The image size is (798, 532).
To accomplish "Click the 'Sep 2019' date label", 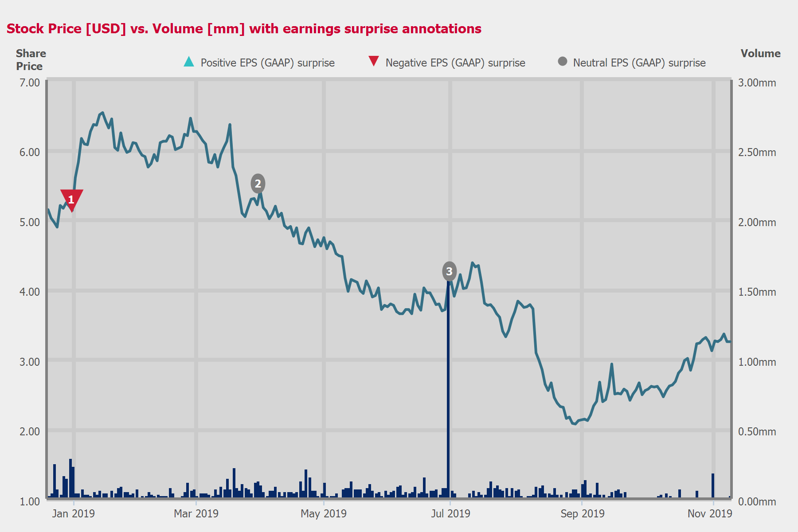I will 582,513.
